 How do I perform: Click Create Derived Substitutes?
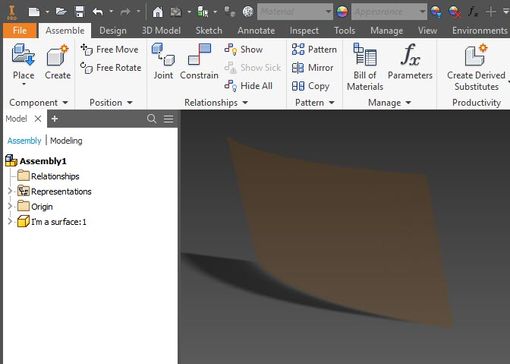tap(476, 67)
